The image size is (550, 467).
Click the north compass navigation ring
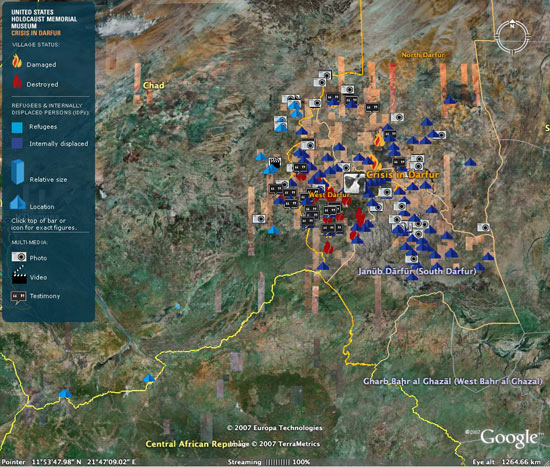512,36
